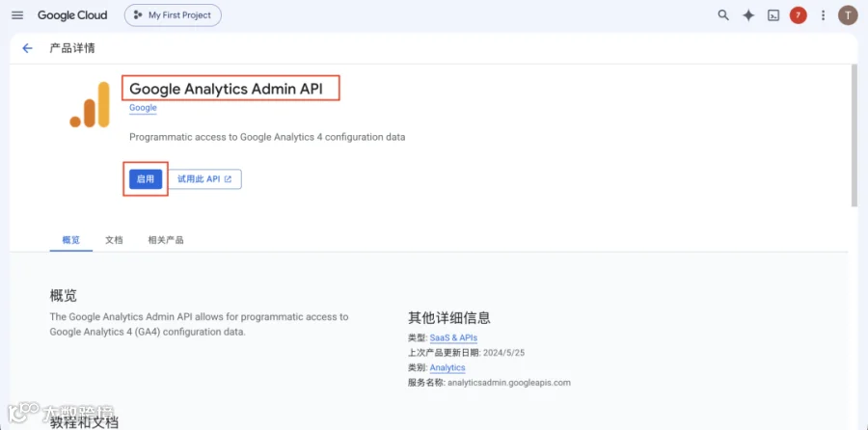Click the search magnifier icon
Viewport: 868px width, 430px height.
coord(723,15)
